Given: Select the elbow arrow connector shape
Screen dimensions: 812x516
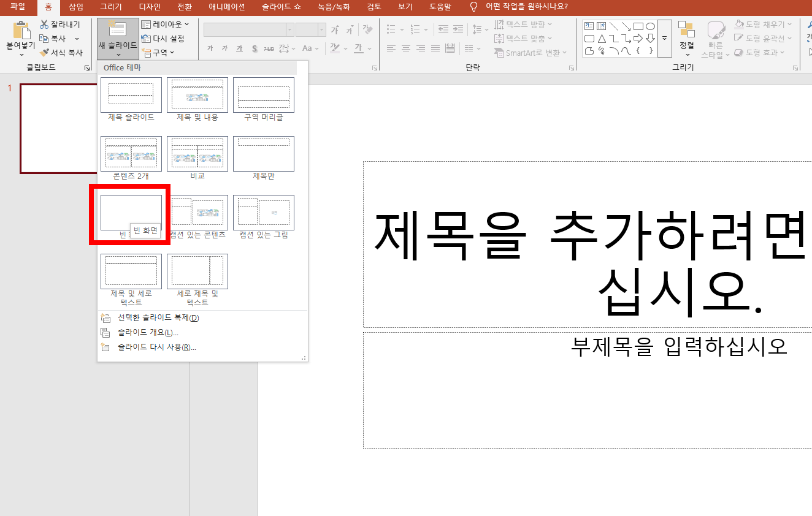Looking at the screenshot, I should (626, 39).
